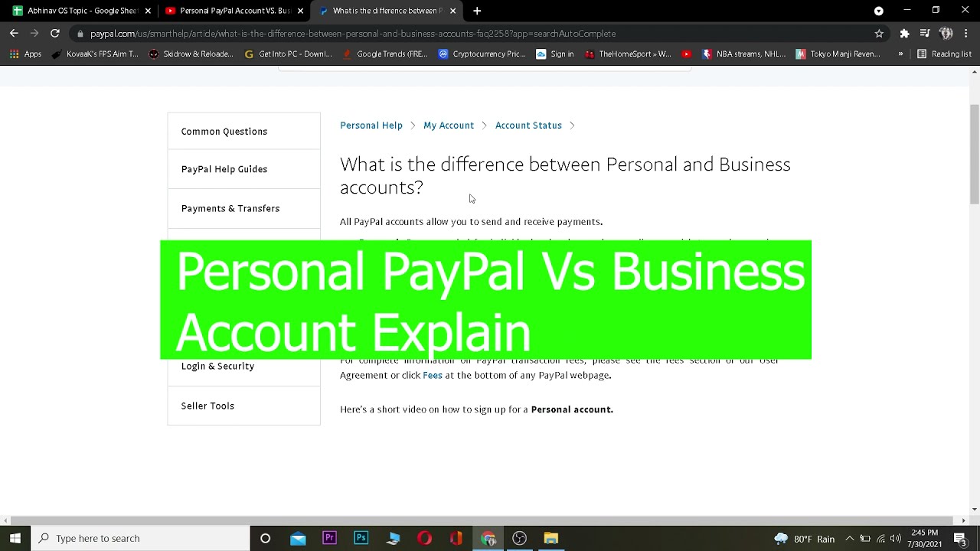The width and height of the screenshot is (980, 551).
Task: Open OBS Studio in taskbar
Action: 519,538
